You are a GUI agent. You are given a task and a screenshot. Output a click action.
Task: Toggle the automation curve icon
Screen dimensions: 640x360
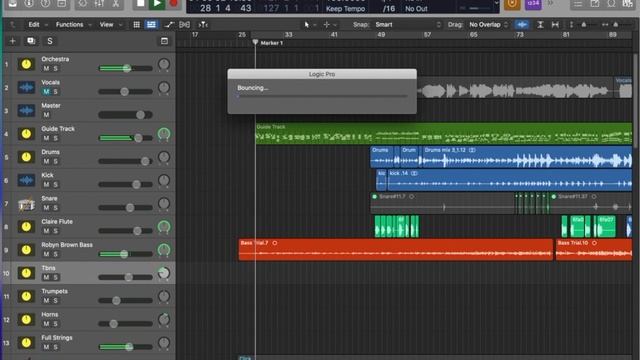click(x=169, y=24)
